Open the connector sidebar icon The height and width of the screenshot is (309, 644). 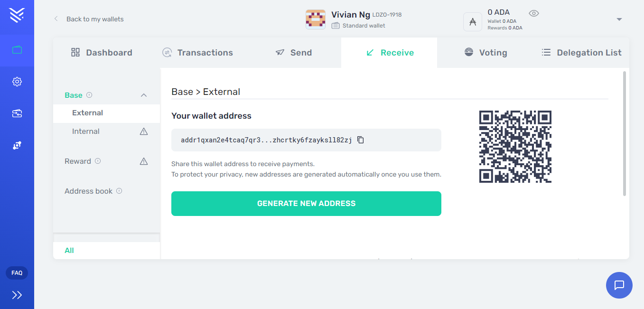(x=17, y=145)
